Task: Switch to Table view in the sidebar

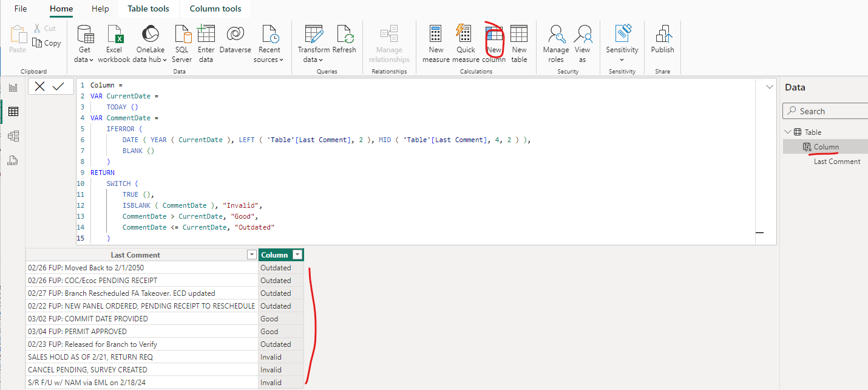Action: pyautogui.click(x=13, y=112)
